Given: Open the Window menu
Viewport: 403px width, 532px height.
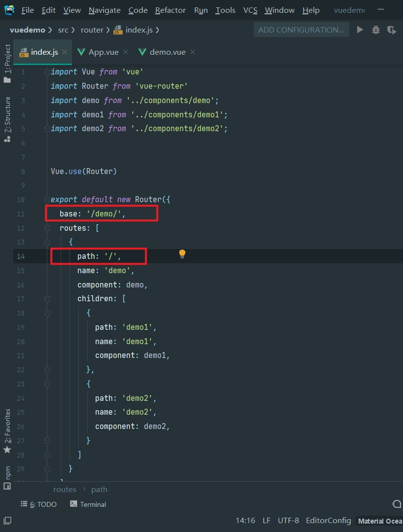Looking at the screenshot, I should pos(280,10).
